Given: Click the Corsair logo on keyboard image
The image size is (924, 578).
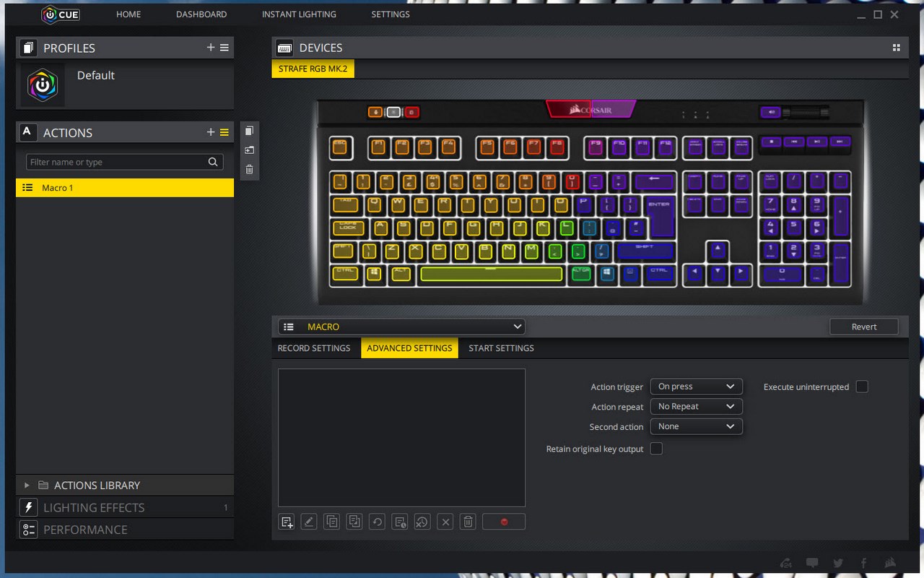Looking at the screenshot, I should [x=591, y=110].
